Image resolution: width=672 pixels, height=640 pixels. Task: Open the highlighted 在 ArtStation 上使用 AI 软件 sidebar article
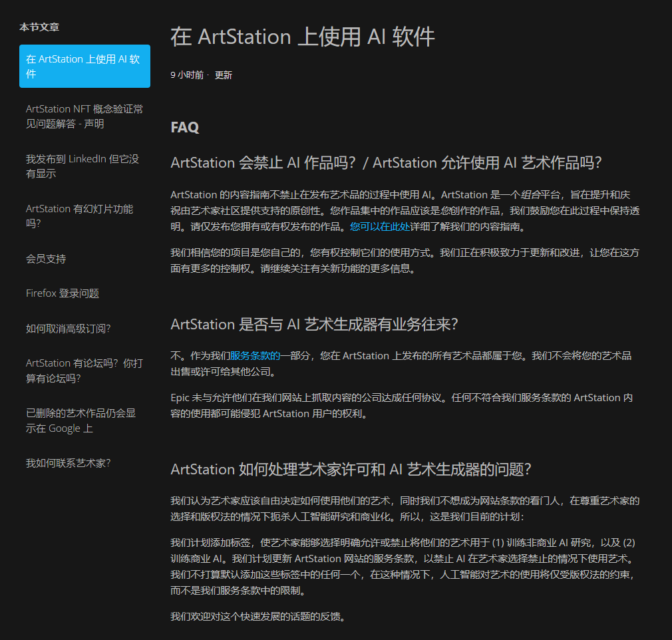(84, 66)
